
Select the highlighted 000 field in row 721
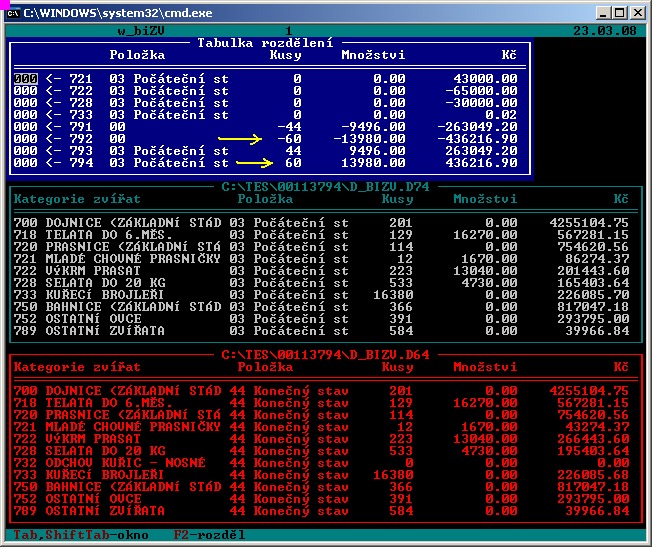25,79
